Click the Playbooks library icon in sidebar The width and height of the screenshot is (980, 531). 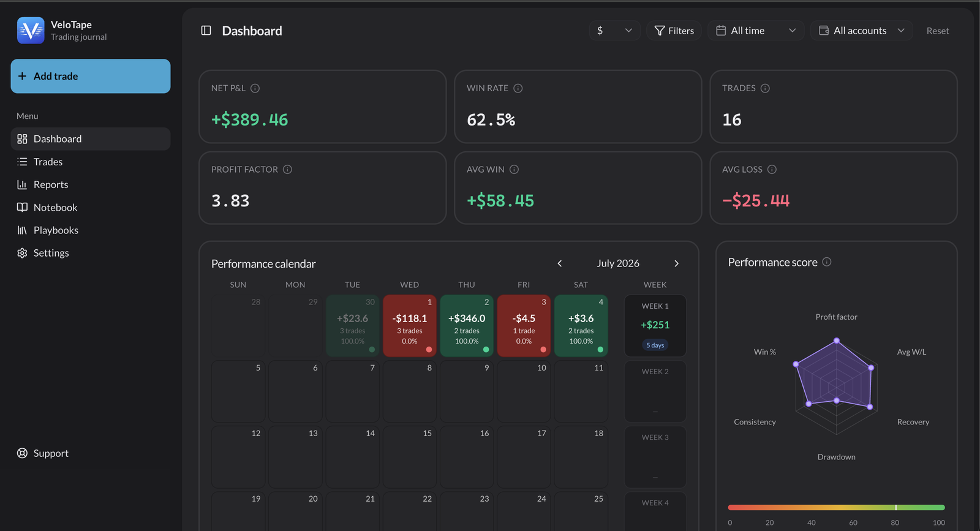coord(22,230)
